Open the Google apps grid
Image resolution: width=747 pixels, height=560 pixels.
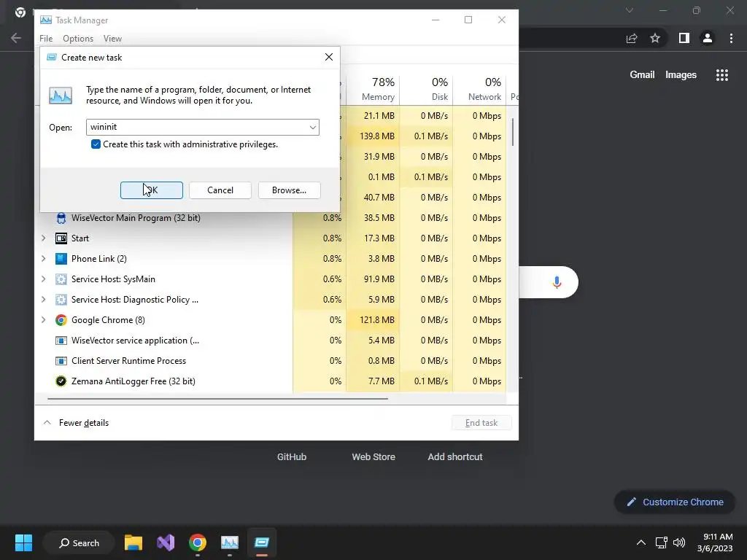(722, 75)
